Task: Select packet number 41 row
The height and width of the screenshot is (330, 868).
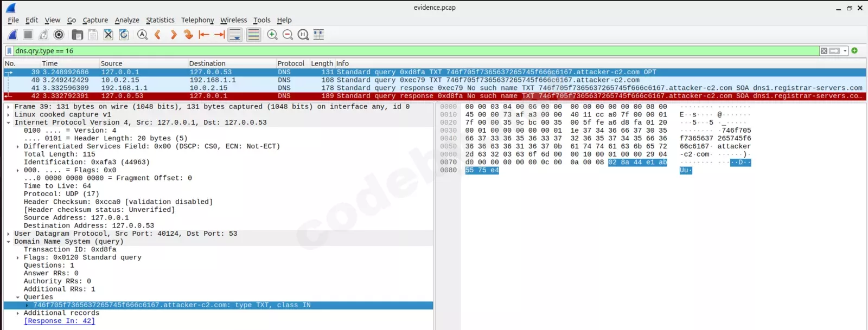Action: tap(435, 88)
